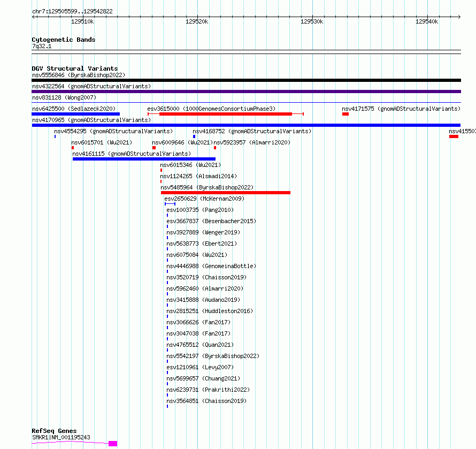Open nsv3066626 (Fan2017) label

pyautogui.click(x=198, y=322)
